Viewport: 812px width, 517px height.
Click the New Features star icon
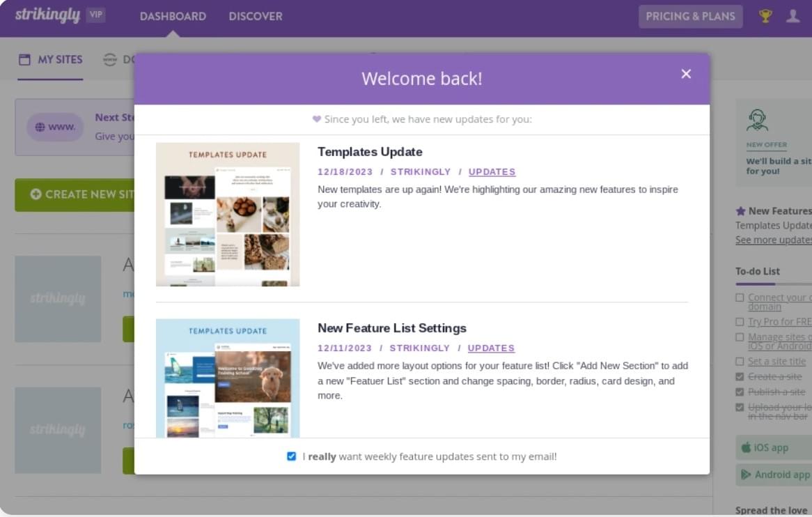tap(740, 211)
